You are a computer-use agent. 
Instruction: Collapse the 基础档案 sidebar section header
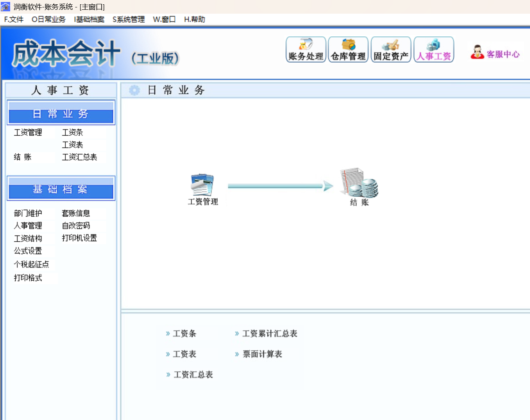61,188
